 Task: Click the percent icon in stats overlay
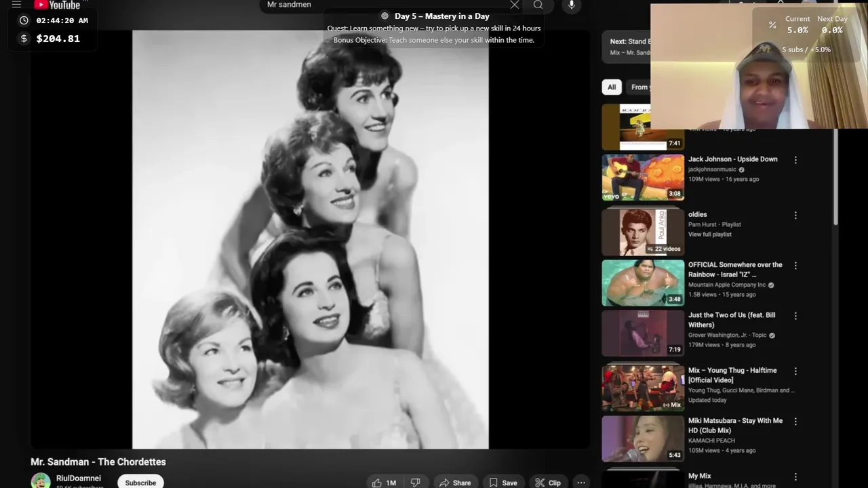772,25
